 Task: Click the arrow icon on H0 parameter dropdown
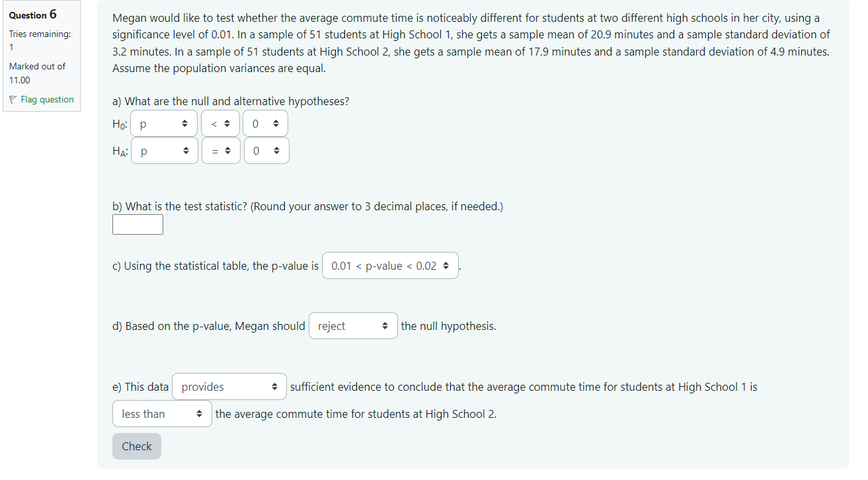(x=185, y=124)
